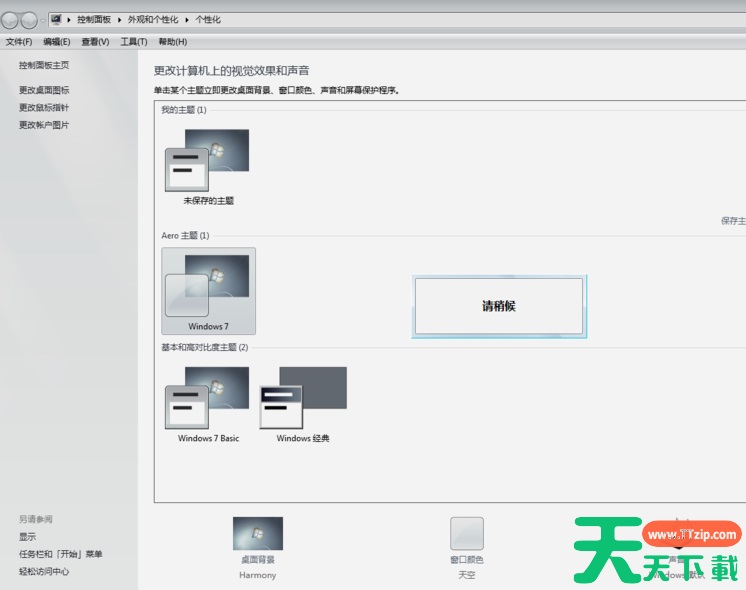This screenshot has width=746, height=590.
Task: Open 更改帐户图片 link
Action: click(x=44, y=125)
